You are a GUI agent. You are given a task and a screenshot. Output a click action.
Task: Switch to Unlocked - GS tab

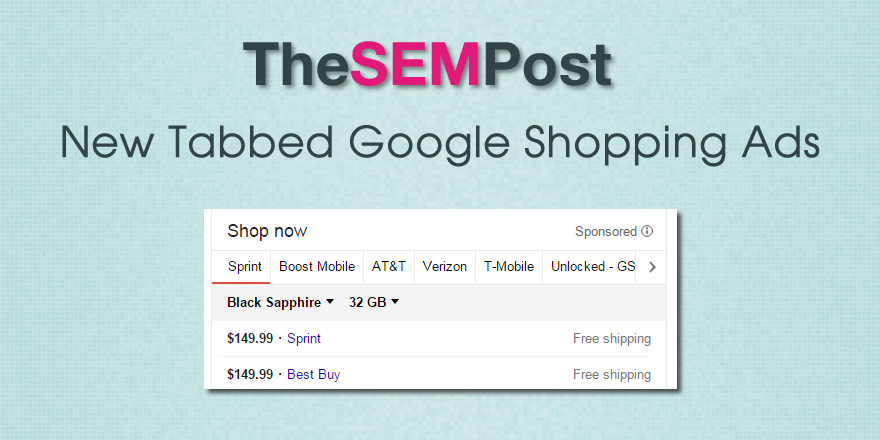pyautogui.click(x=593, y=267)
